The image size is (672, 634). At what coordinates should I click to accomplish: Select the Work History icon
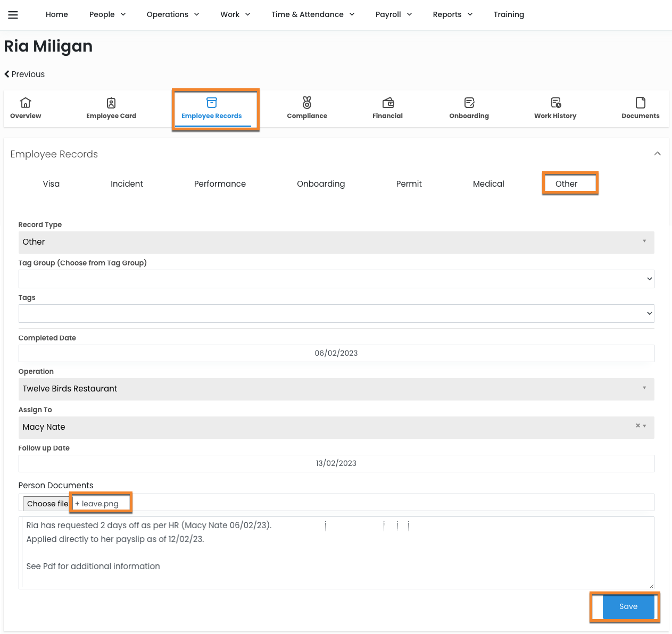555,103
